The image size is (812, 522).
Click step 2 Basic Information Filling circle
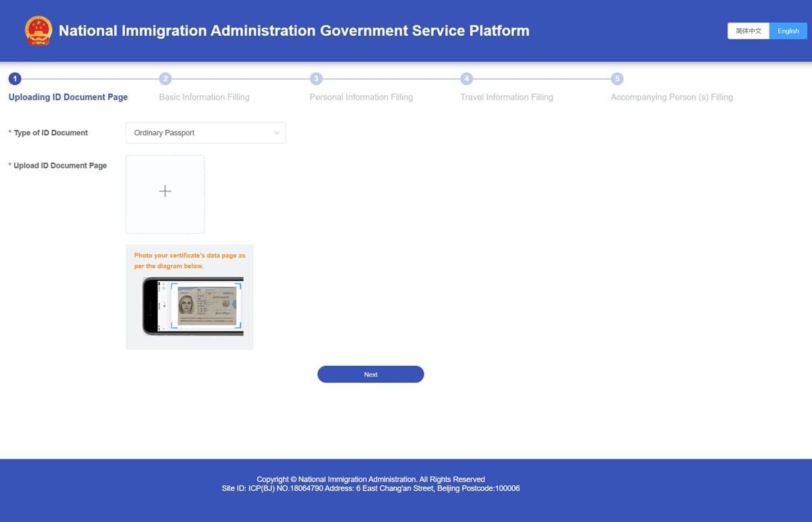coord(166,78)
